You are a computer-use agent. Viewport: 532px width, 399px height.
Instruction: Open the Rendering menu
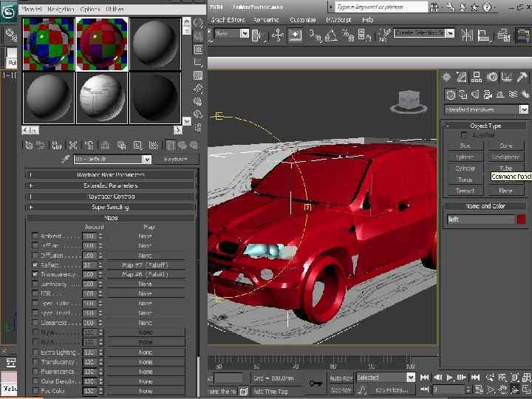(267, 20)
